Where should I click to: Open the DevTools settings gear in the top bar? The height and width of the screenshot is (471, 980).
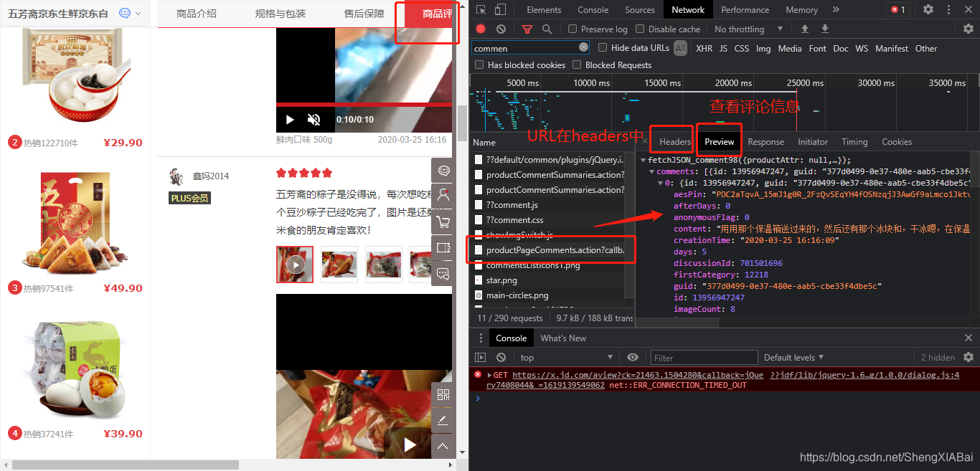(928, 9)
